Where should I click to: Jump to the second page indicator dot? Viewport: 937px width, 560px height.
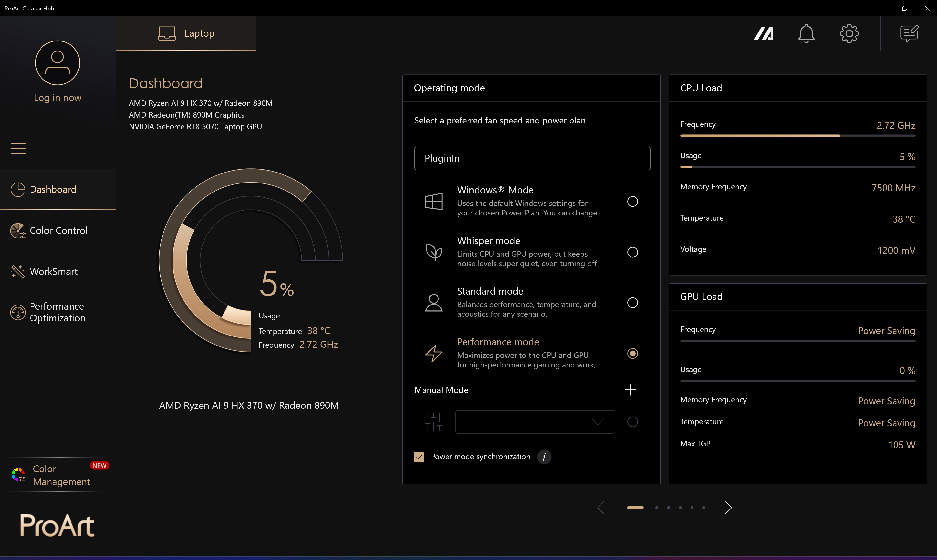click(x=657, y=508)
